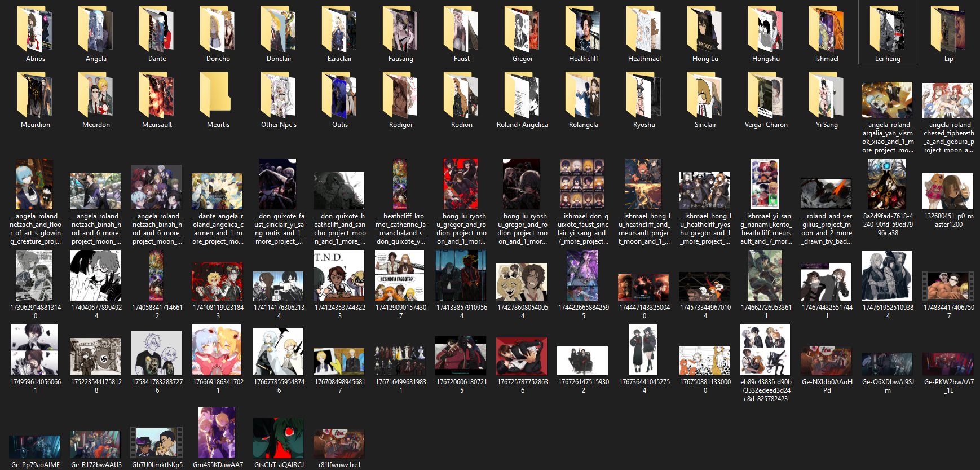The image size is (980, 470).
Task: Select the Dante folder
Action: coord(157,29)
